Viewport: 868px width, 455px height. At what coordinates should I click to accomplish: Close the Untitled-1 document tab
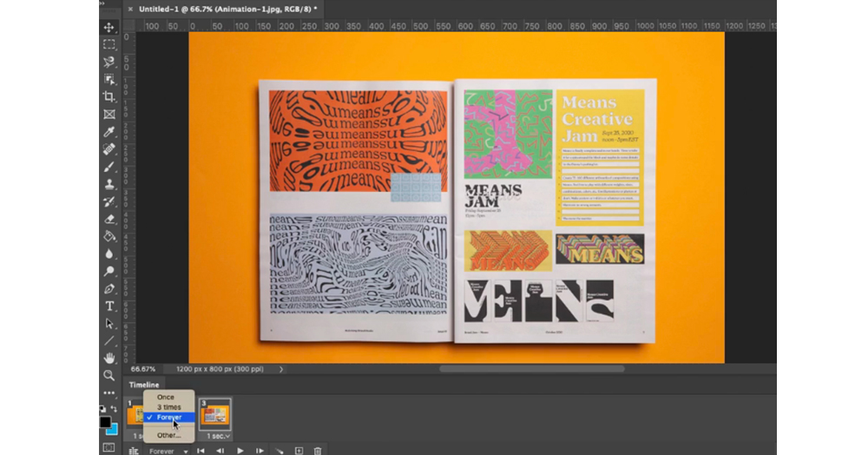click(131, 9)
